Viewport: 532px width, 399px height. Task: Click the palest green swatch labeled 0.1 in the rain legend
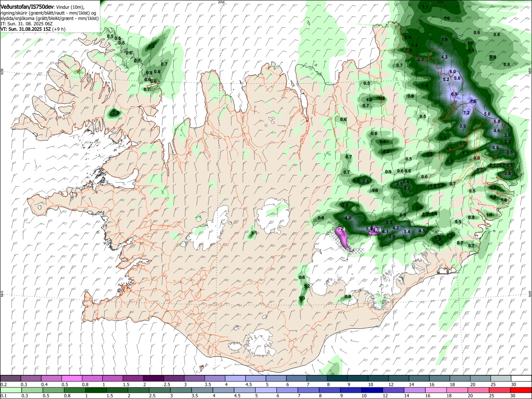tap(10, 390)
